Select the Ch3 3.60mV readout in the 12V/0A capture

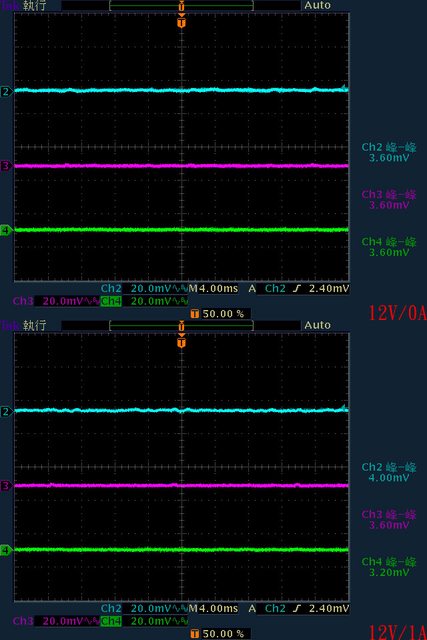pyautogui.click(x=389, y=205)
